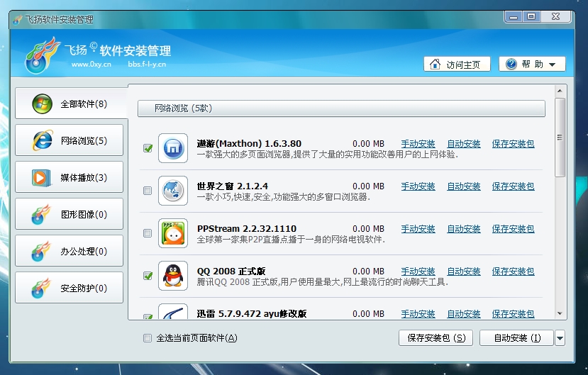588x375 pixels.
Task: Click the question mark help icon
Action: pos(511,64)
